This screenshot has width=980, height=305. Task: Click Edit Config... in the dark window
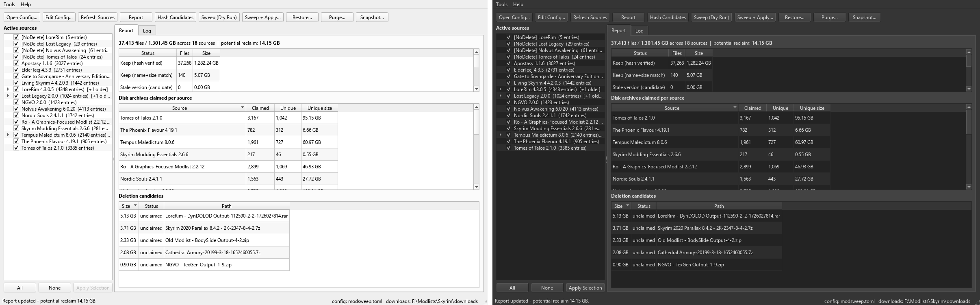[x=551, y=17]
